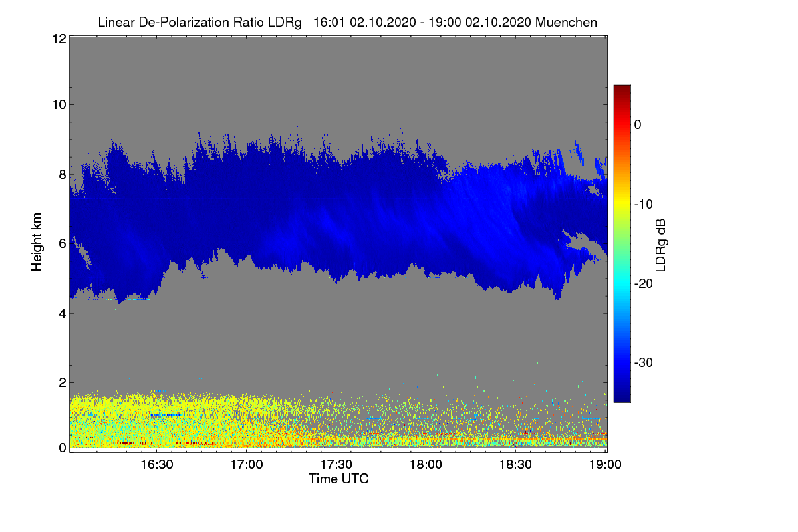Click the 18:30 time tick label
The width and height of the screenshot is (798, 532).
click(x=516, y=465)
